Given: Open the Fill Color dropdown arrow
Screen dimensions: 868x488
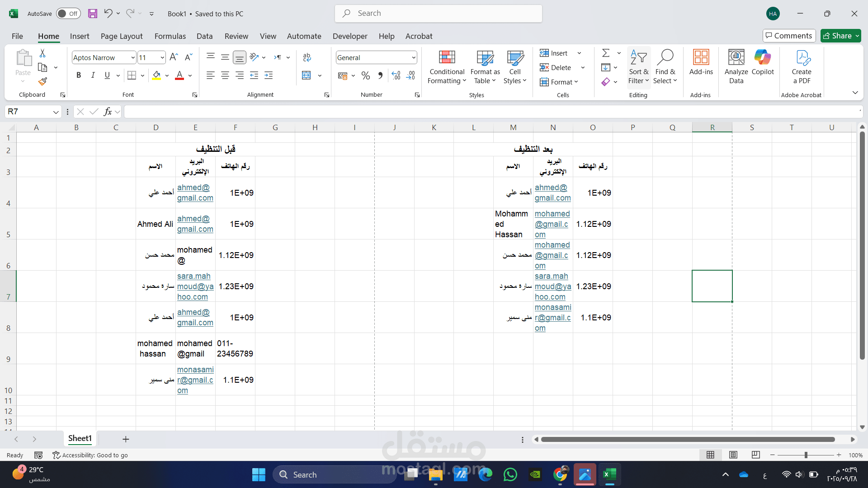Looking at the screenshot, I should (x=166, y=75).
